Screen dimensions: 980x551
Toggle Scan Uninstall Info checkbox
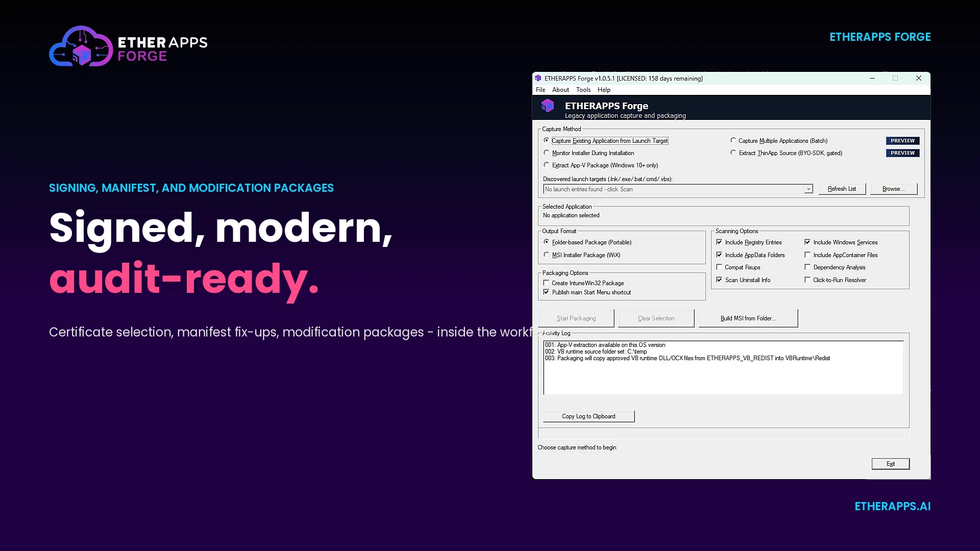coord(719,280)
